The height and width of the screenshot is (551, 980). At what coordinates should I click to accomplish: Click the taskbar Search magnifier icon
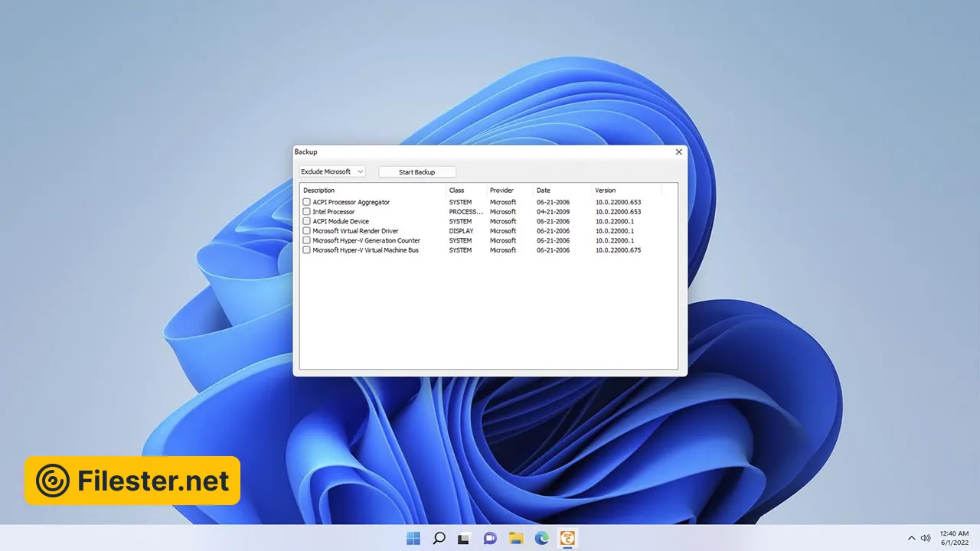pyautogui.click(x=439, y=538)
